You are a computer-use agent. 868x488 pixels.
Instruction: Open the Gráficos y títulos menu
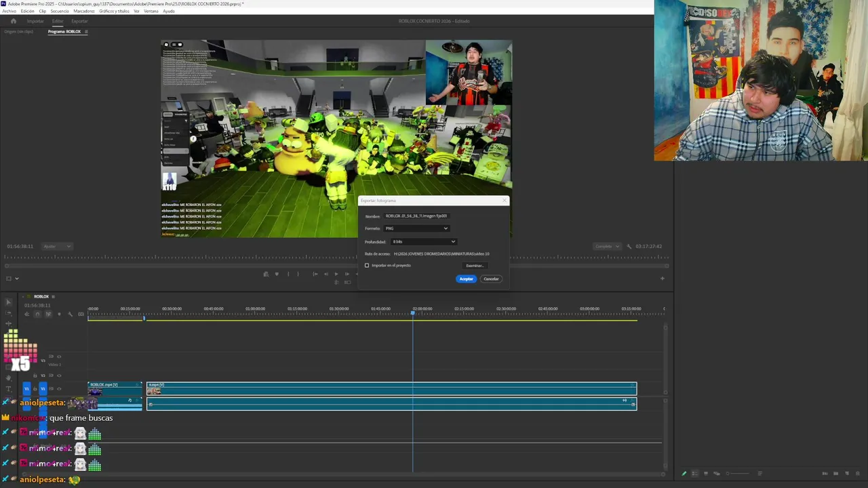tap(114, 11)
